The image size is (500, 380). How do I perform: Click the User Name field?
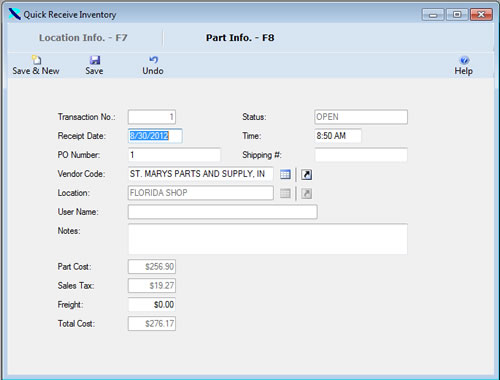point(223,212)
